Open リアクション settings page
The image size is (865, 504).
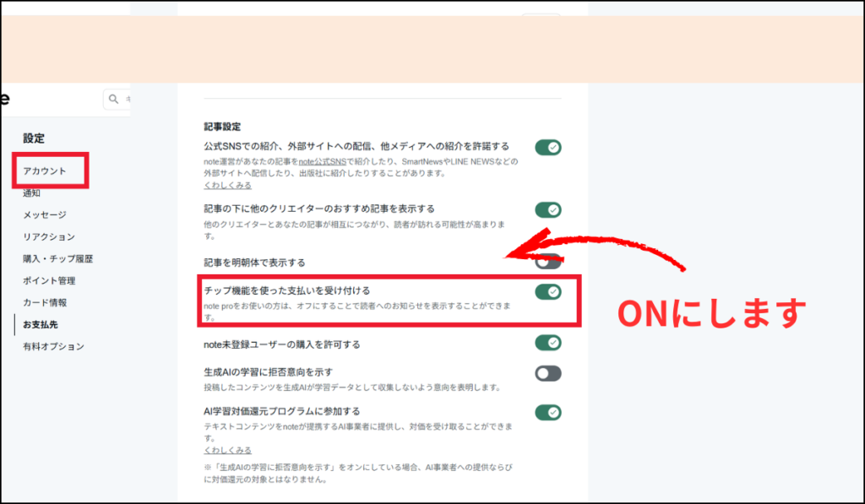tap(49, 237)
